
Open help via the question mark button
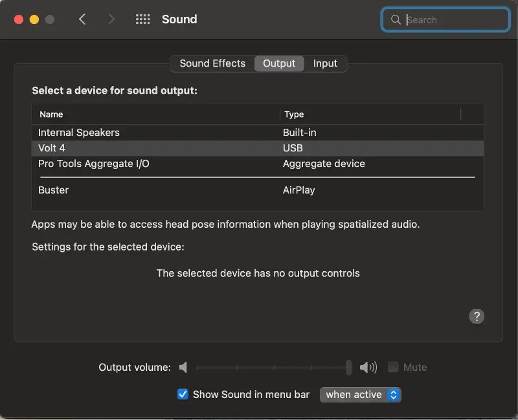pyautogui.click(x=477, y=316)
